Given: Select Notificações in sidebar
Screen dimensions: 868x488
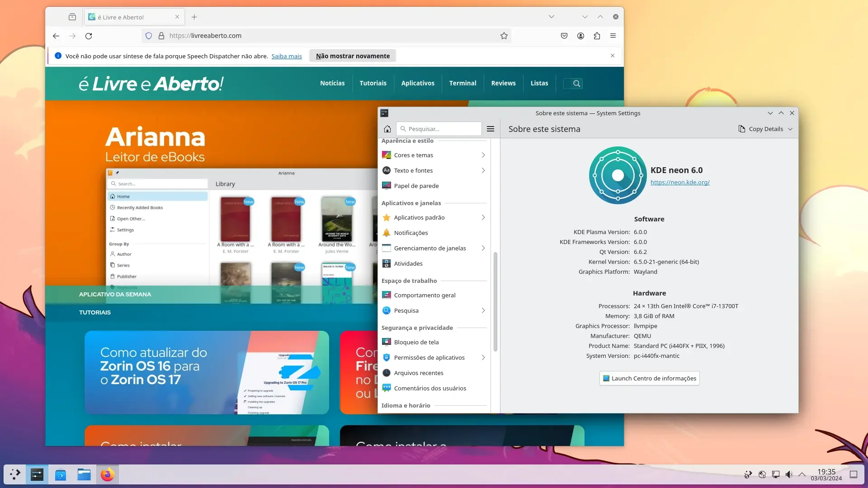Looking at the screenshot, I should click(434, 233).
